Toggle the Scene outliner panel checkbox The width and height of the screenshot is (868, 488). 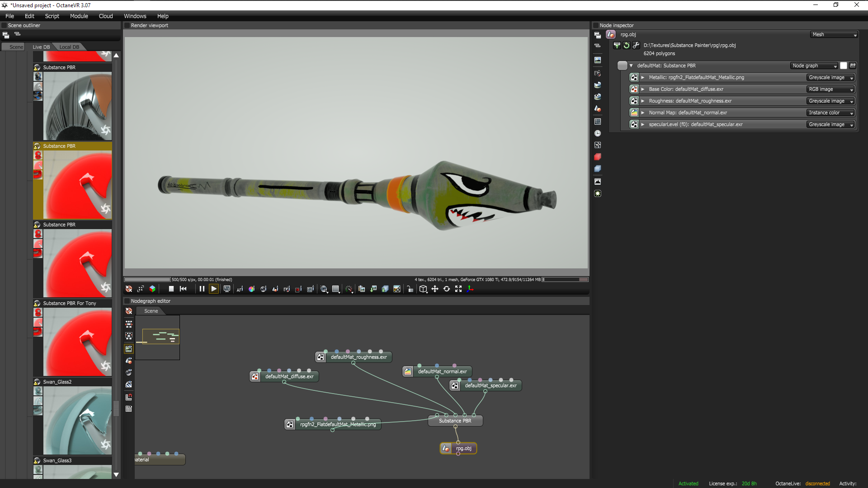[4, 25]
